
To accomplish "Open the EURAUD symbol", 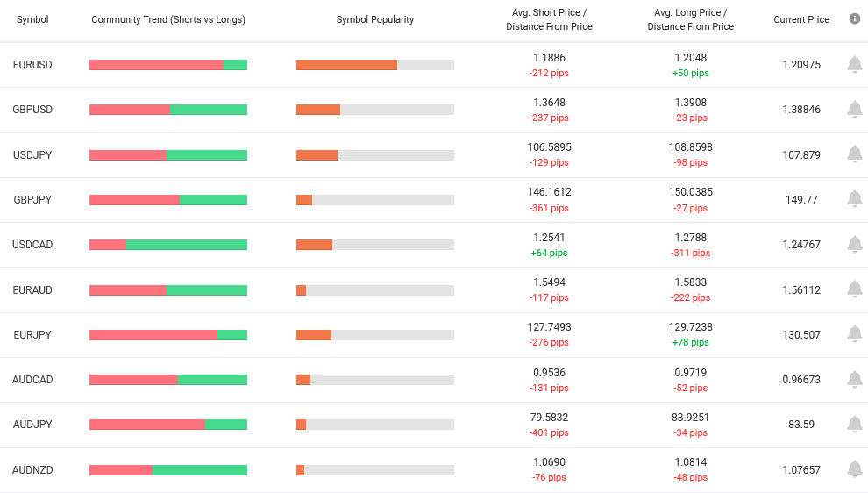I will point(32,290).
